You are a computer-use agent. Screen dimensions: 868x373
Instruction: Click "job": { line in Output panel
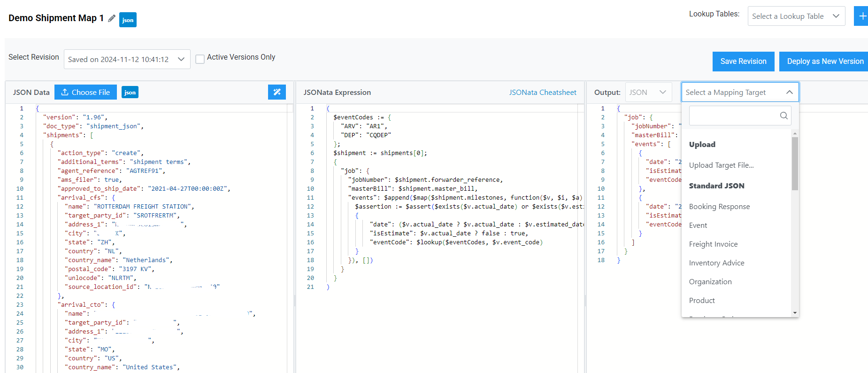[x=638, y=117]
